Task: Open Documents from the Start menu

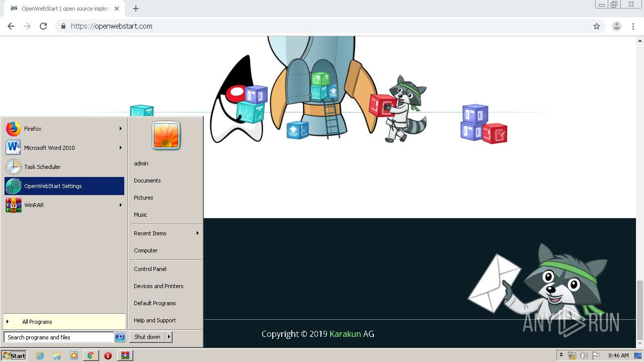Action: (x=147, y=180)
